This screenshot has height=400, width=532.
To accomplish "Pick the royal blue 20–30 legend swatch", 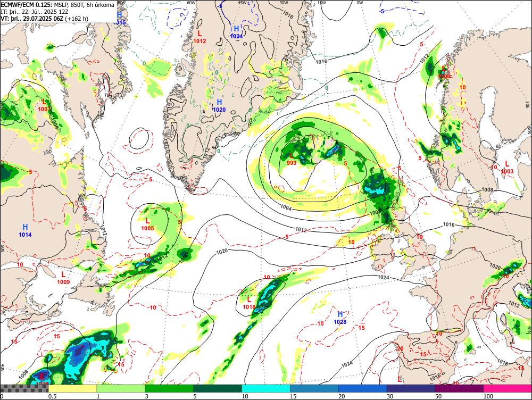I will pos(363,389).
